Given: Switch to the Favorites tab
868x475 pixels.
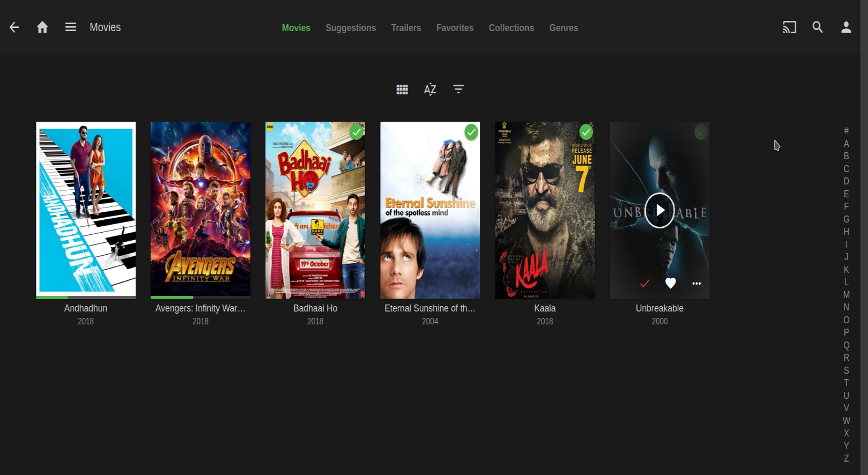Looking at the screenshot, I should coord(455,28).
